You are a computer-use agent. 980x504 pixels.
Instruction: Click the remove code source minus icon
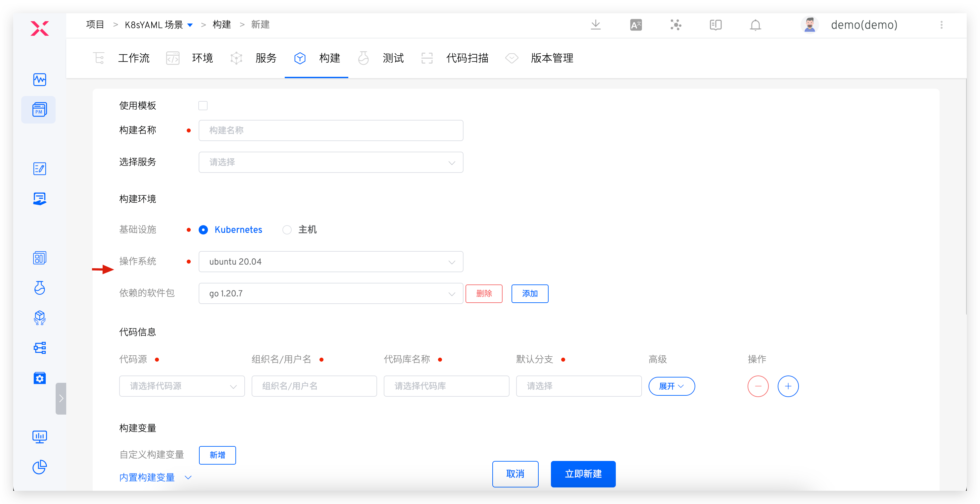point(758,386)
